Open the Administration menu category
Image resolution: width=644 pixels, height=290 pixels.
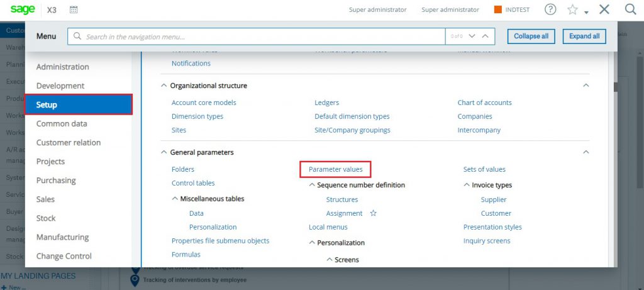pyautogui.click(x=62, y=67)
